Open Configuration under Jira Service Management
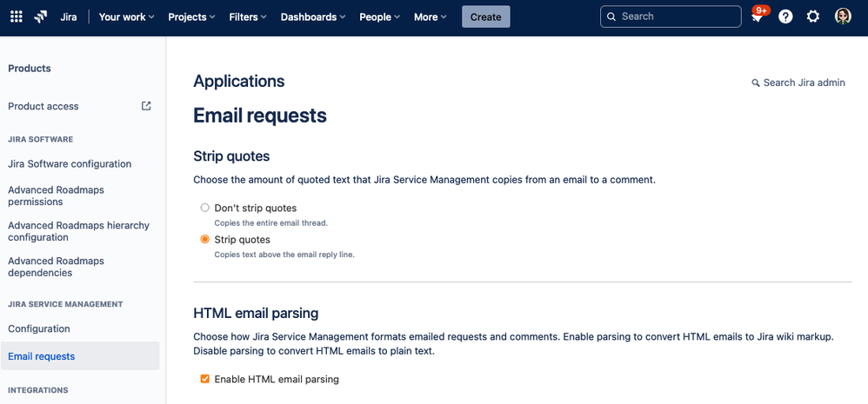This screenshot has width=868, height=404. [39, 328]
